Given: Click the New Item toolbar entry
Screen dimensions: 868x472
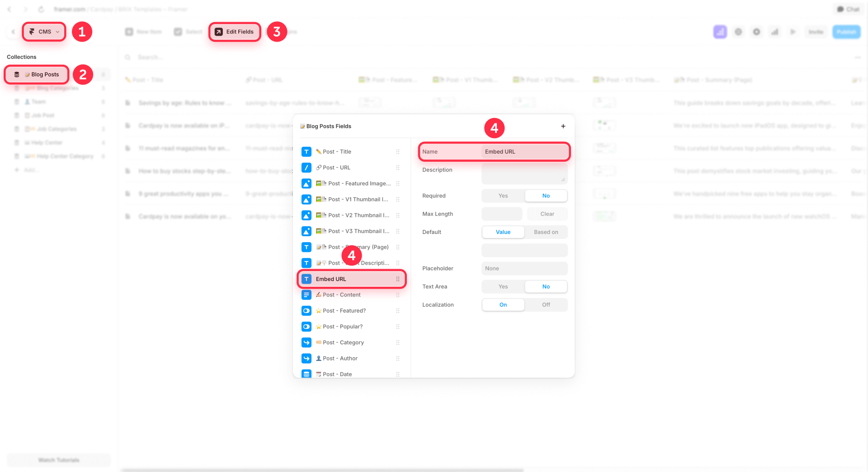Looking at the screenshot, I should pos(144,32).
